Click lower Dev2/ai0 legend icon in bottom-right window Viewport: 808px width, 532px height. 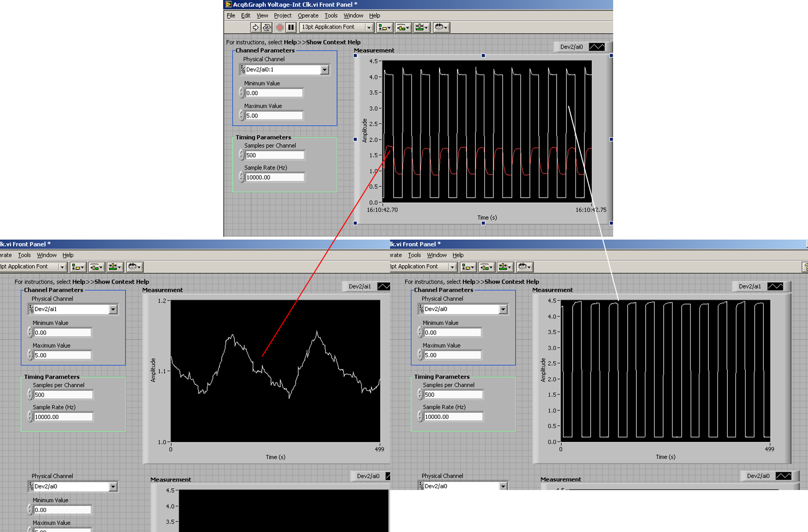point(783,476)
